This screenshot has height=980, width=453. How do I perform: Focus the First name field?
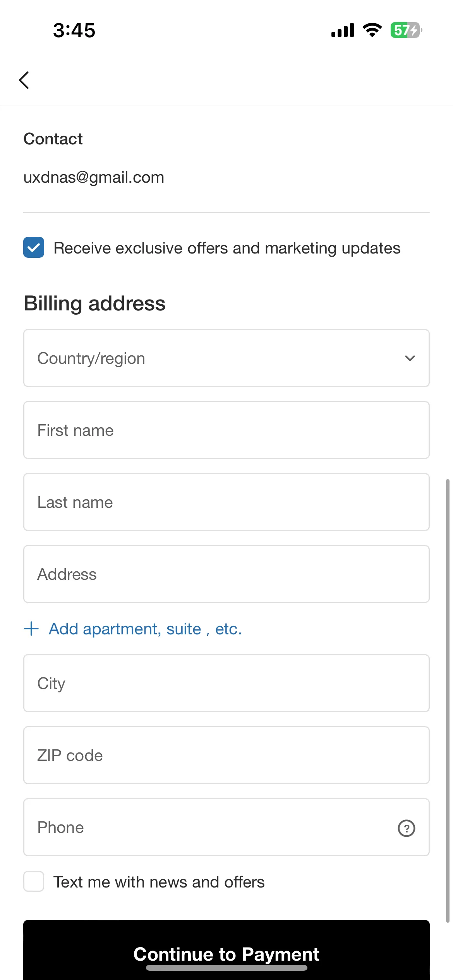point(226,430)
